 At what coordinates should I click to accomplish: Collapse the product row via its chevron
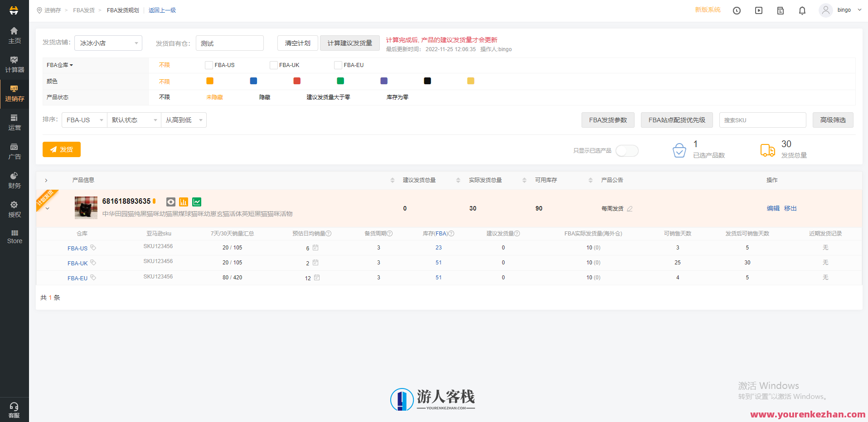(x=47, y=208)
